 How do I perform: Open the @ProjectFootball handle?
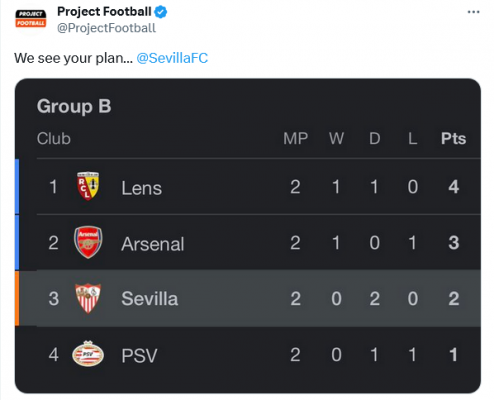(x=106, y=28)
